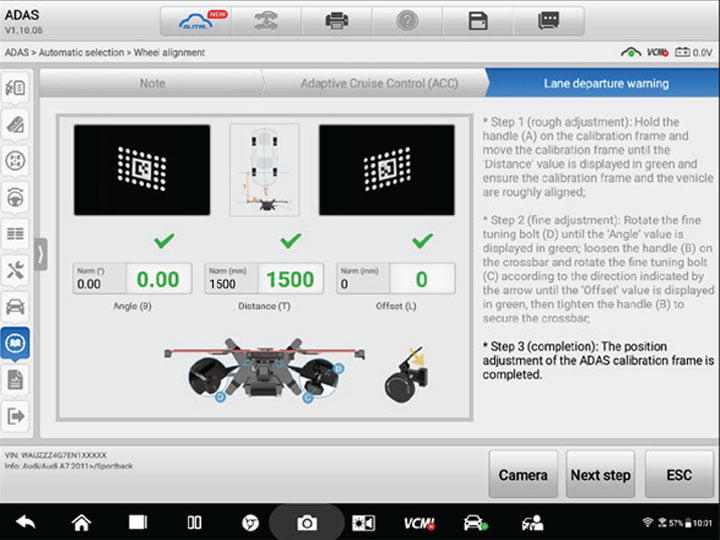Switch to Adaptive Cruise Control (ACC) tab
The image size is (720, 540).
pos(379,83)
